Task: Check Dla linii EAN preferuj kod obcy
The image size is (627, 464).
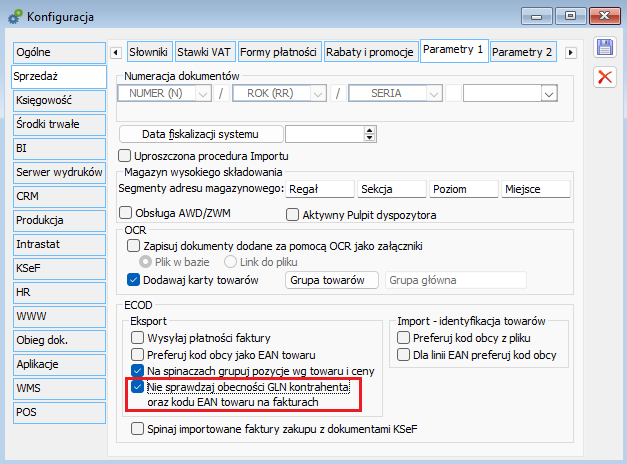Action: (403, 354)
